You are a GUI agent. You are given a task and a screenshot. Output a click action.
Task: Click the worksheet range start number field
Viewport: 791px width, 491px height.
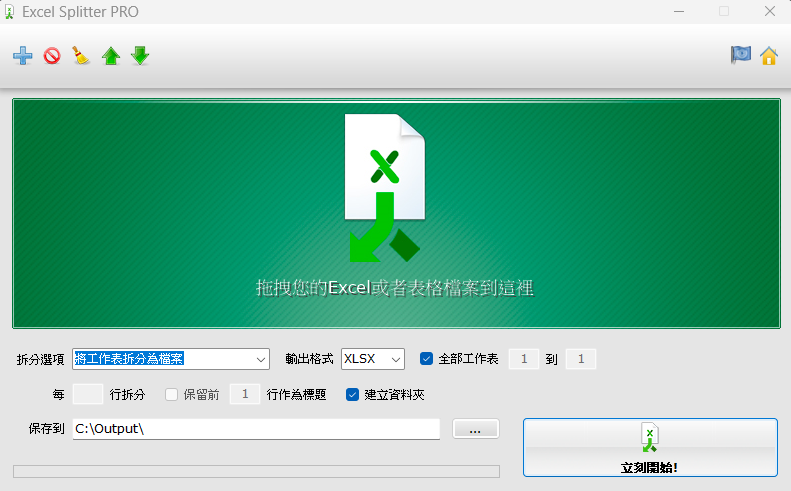[524, 359]
